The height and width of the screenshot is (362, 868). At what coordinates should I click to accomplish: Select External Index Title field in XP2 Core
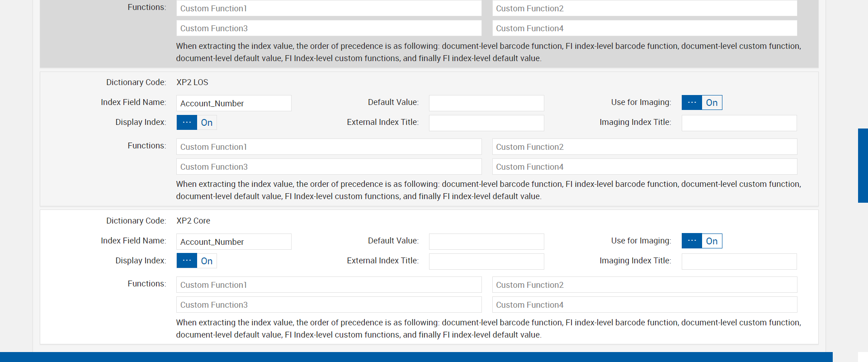(x=486, y=262)
